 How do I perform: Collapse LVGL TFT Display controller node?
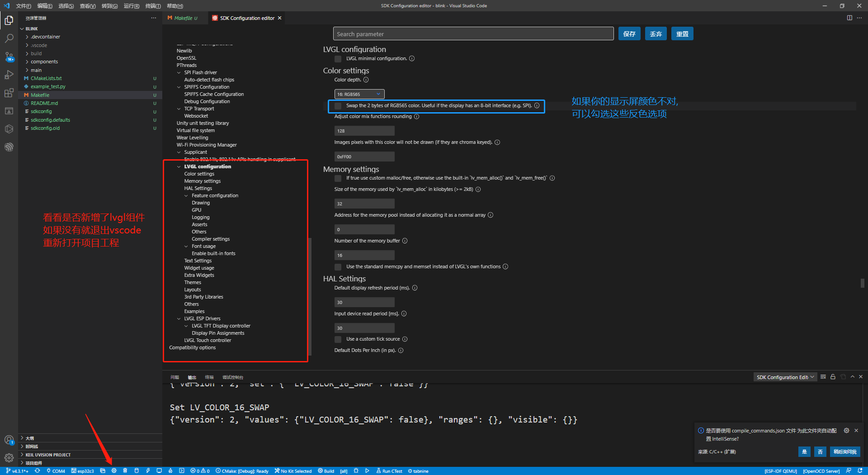[x=186, y=326]
